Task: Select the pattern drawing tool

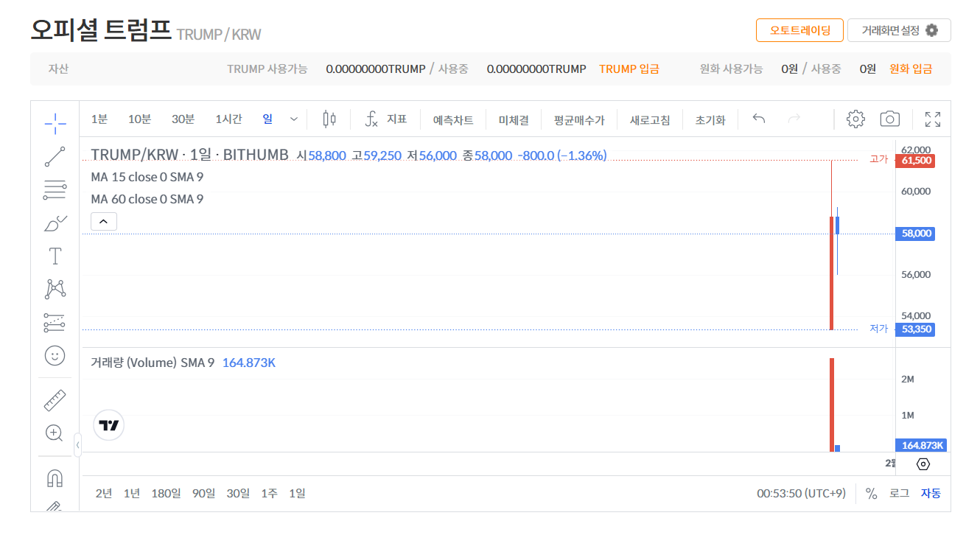Action: 55,289
